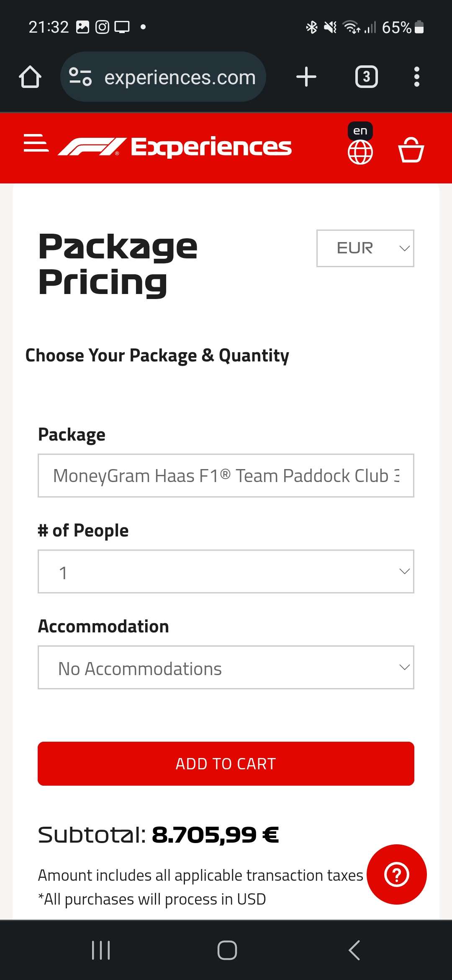Image resolution: width=452 pixels, height=980 pixels.
Task: Open the shopping basket
Action: (411, 150)
